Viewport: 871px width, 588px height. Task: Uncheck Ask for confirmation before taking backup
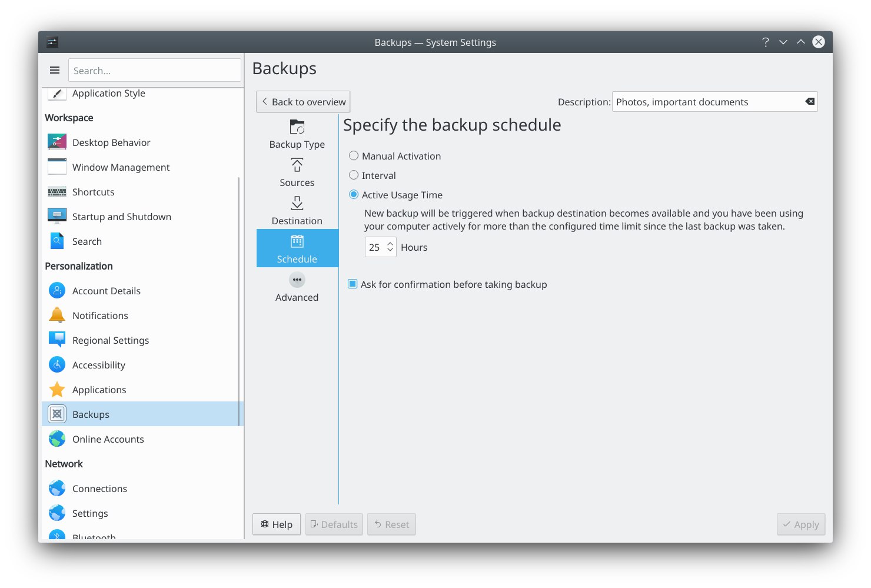(353, 284)
